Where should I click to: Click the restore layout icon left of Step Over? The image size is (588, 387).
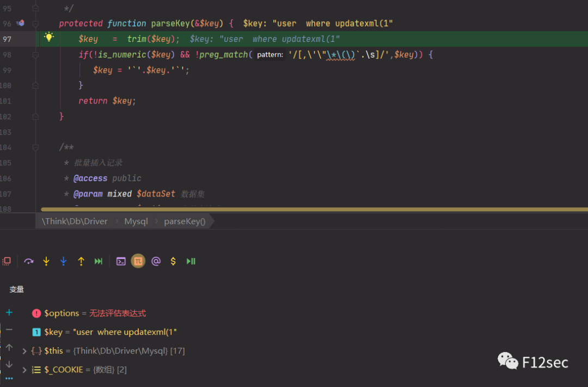7,261
